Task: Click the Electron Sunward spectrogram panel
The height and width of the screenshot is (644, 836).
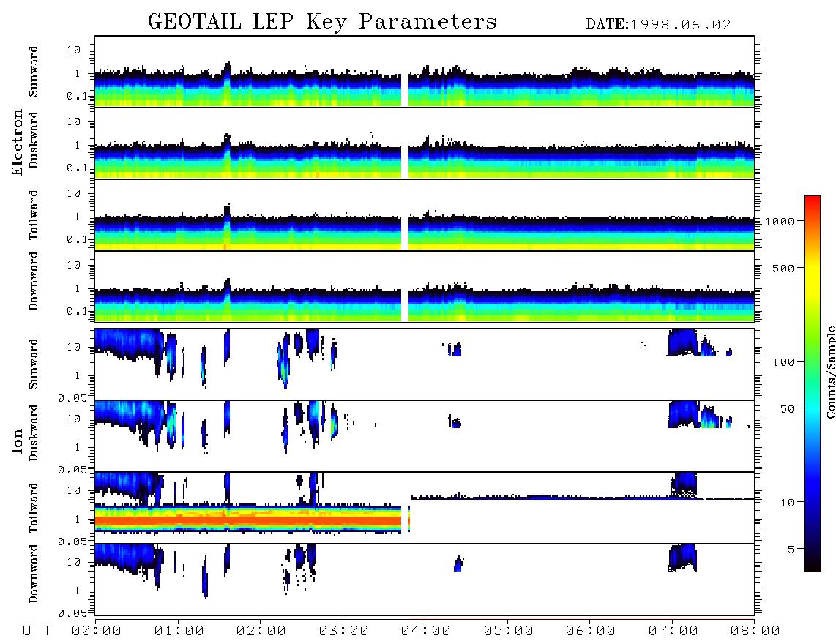Action: pos(425,72)
